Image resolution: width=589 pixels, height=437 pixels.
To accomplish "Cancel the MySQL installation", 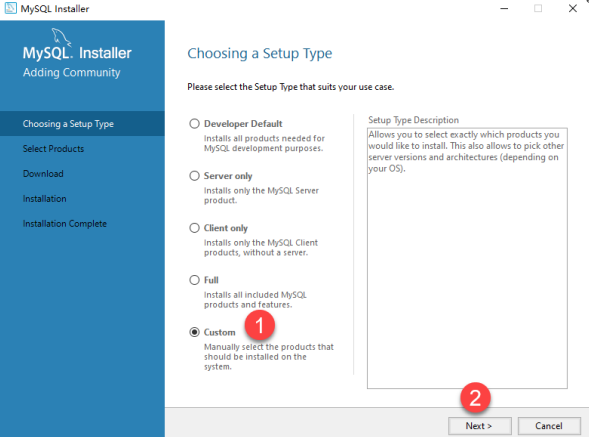I will 549,426.
